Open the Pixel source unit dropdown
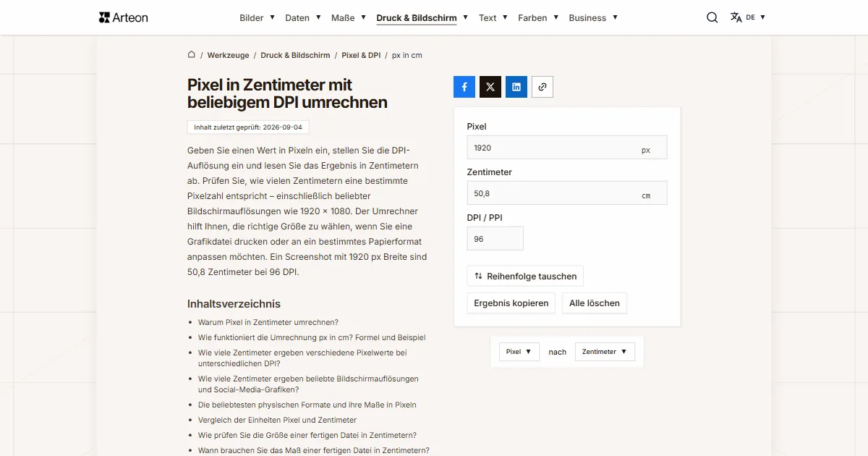Viewport: 868px width, 456px height. tap(519, 352)
